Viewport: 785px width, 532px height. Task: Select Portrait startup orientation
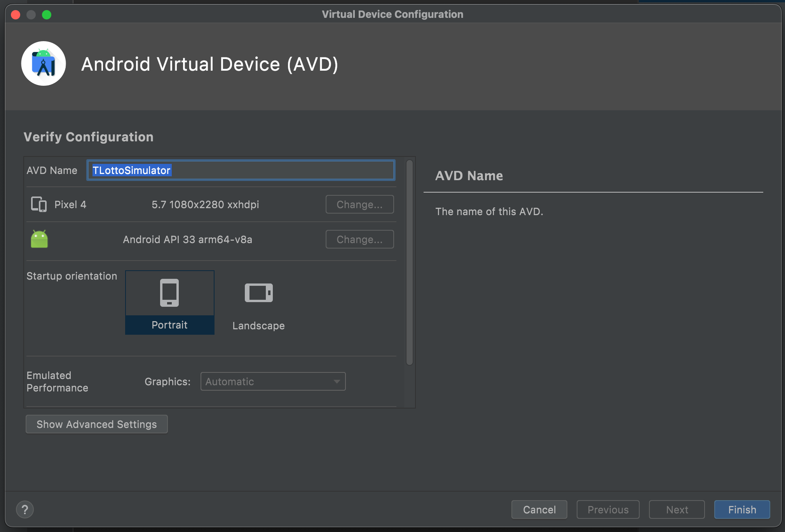coord(169,325)
